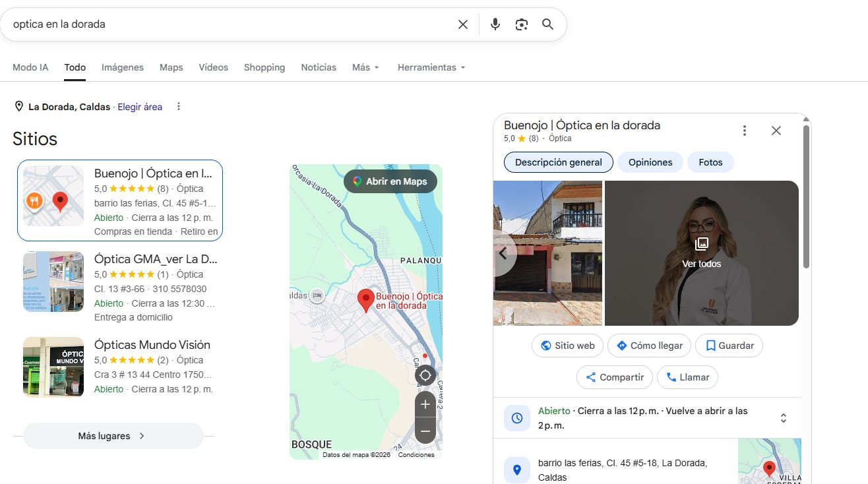Select the Todo results tab

[75, 67]
